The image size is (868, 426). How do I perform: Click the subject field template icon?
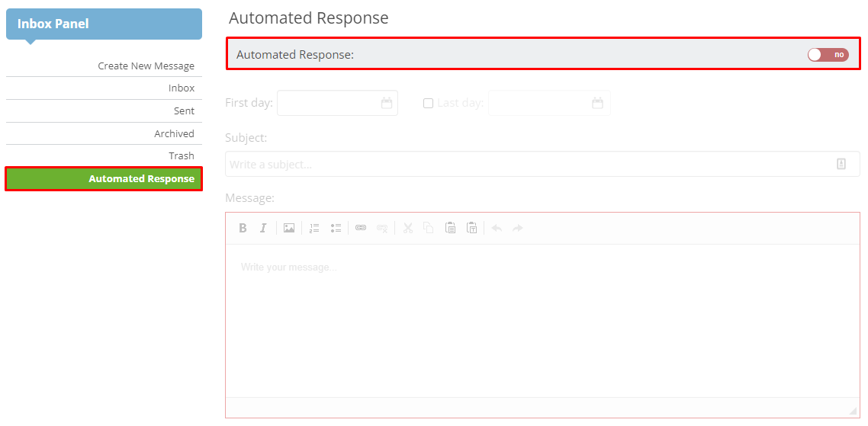[x=841, y=164]
